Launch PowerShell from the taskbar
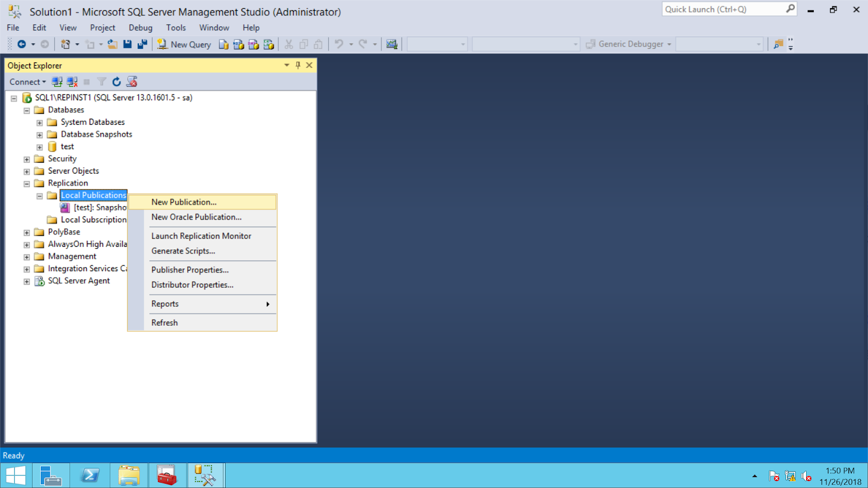This screenshot has height=488, width=868. point(90,474)
